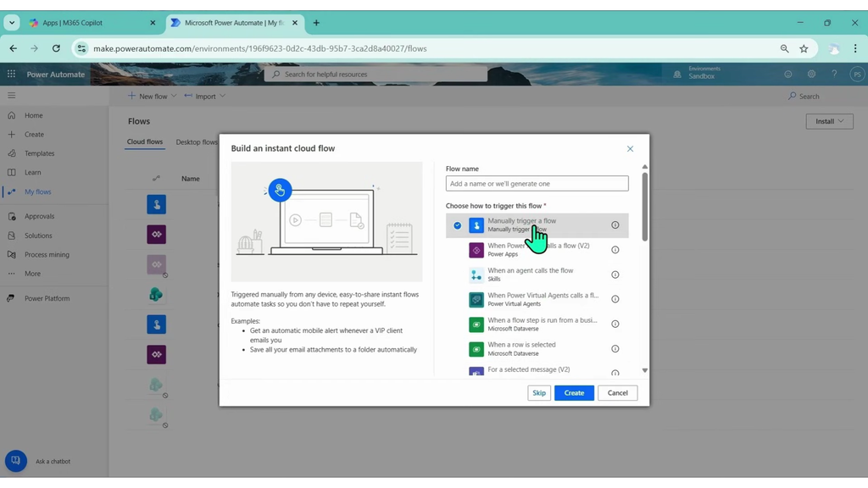Viewport: 868px width, 488px height.
Task: Open Learn from the sidebar
Action: pos(33,172)
